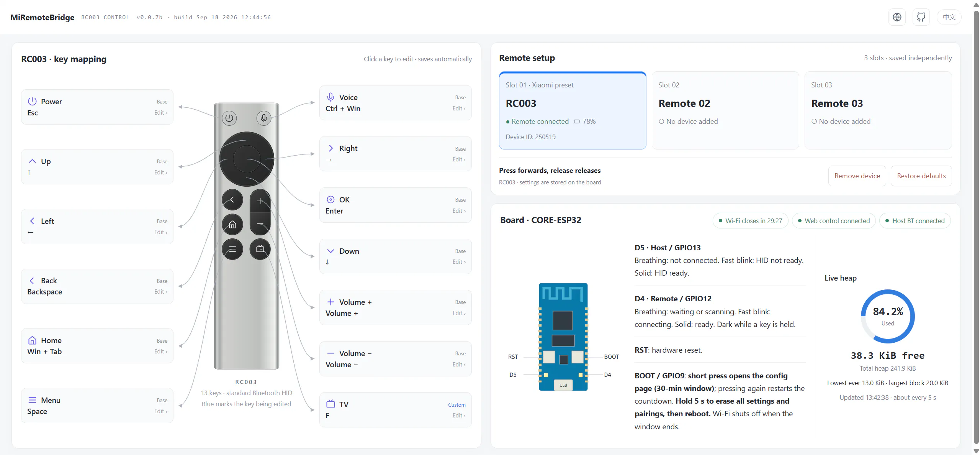Click the volume minus button on remote

(260, 223)
